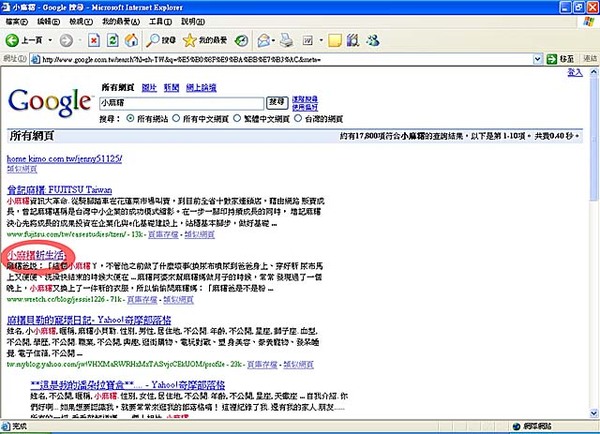Open 頁庫存檔 cached link for fujitsu.com result

163,234
